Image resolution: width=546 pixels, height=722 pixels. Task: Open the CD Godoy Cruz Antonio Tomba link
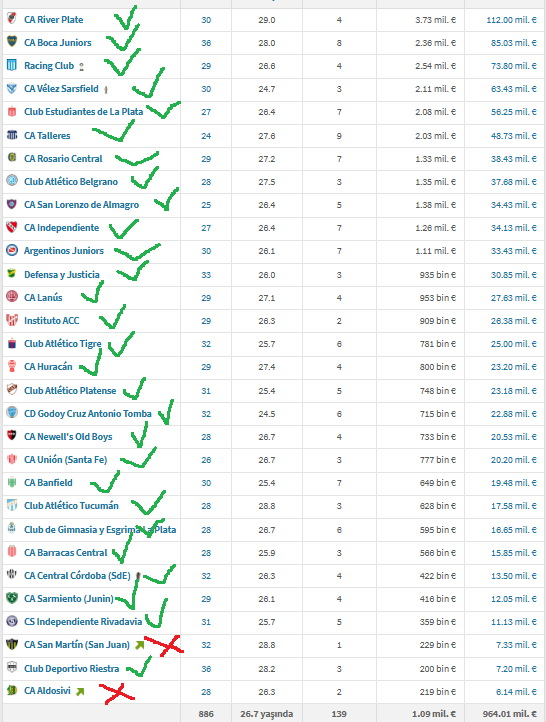(x=87, y=413)
